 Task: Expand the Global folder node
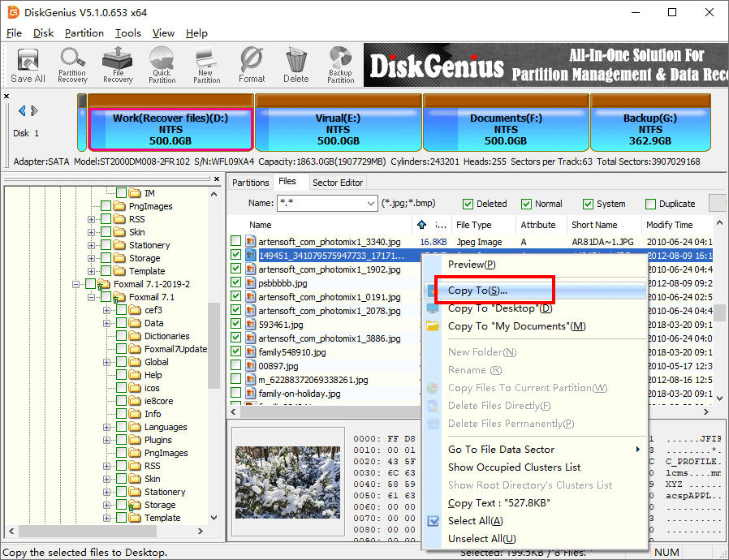pos(106,362)
